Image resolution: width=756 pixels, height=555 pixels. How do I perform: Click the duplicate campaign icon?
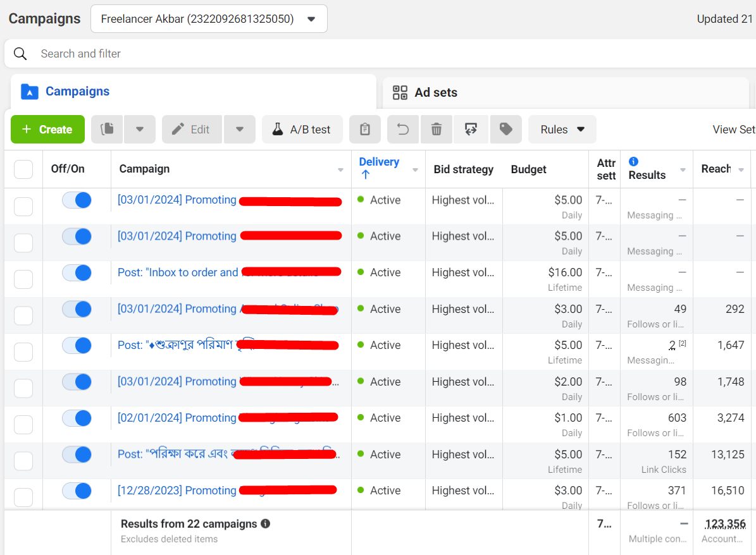coord(107,130)
